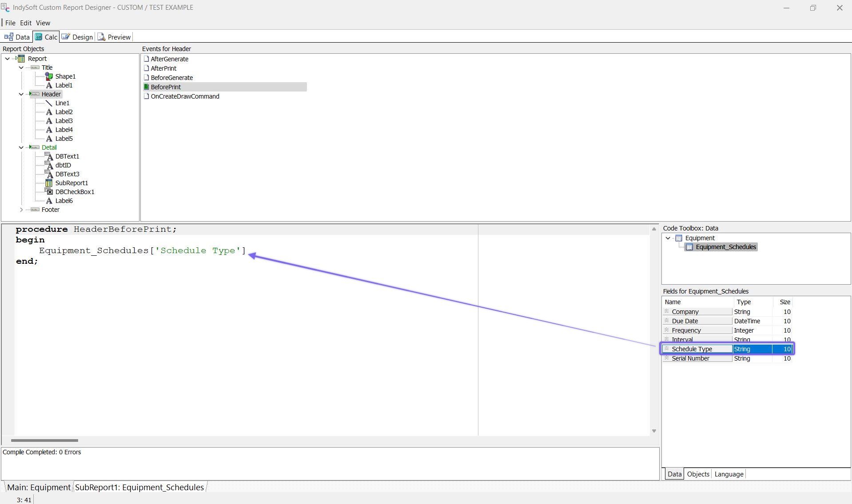Click the Report root node icon
852x504 pixels.
[x=21, y=59]
